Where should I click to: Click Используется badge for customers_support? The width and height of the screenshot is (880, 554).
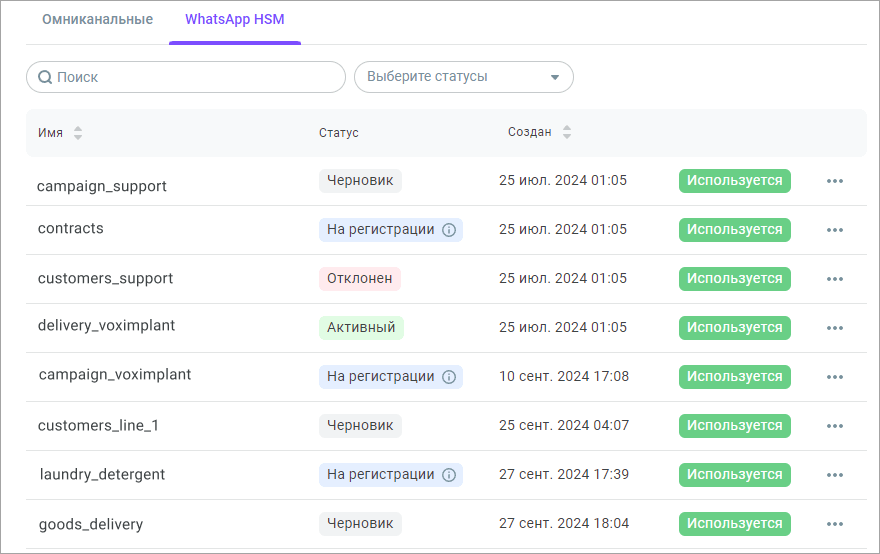(x=735, y=279)
